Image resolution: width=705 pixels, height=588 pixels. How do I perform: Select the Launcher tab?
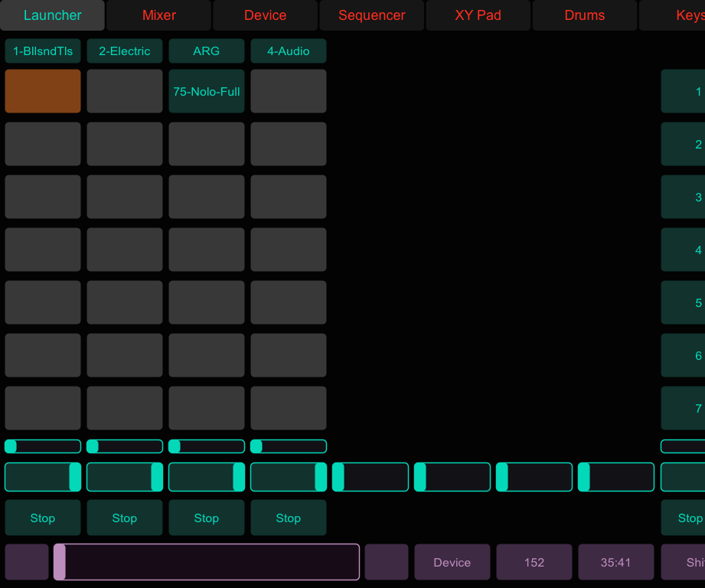click(x=52, y=15)
